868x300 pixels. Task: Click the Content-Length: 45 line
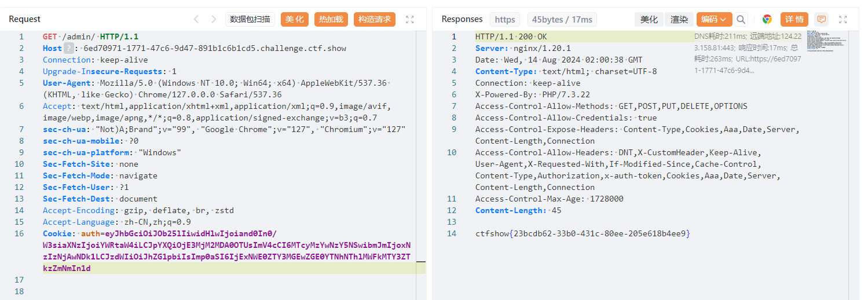518,210
